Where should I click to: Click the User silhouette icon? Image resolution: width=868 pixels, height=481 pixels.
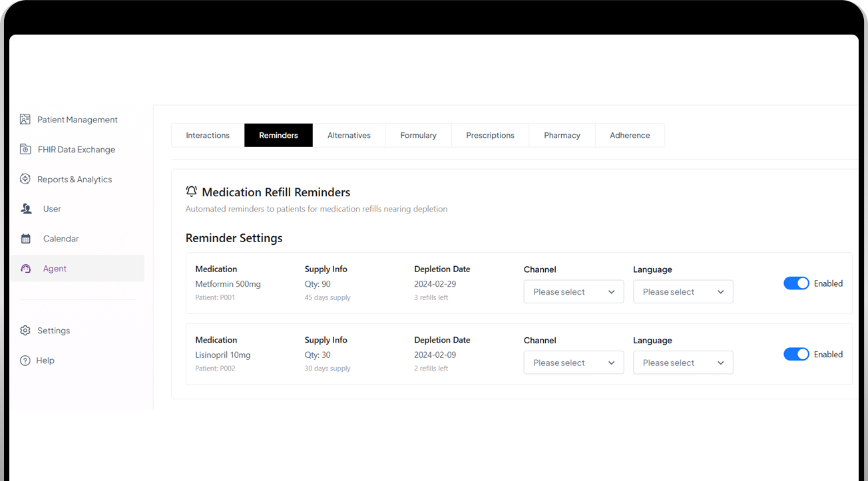(26, 209)
